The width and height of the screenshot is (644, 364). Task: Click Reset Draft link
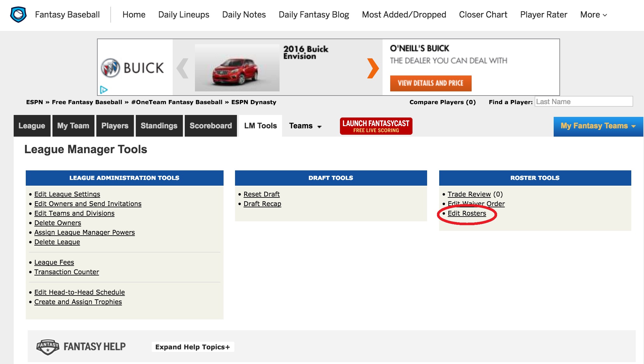pos(261,194)
